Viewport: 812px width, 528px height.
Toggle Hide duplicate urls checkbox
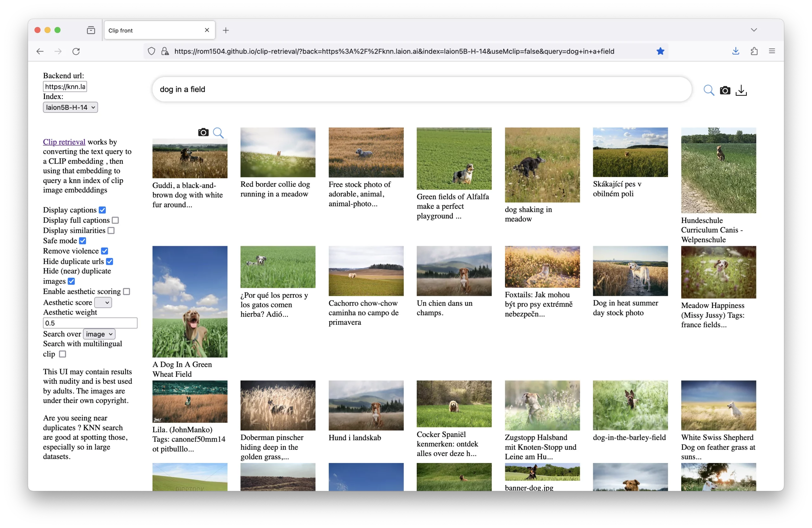(x=109, y=261)
